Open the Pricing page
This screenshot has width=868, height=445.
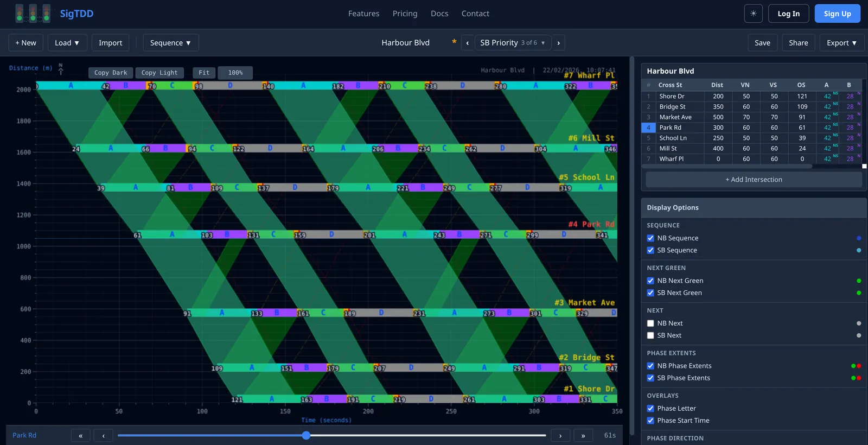click(x=405, y=14)
